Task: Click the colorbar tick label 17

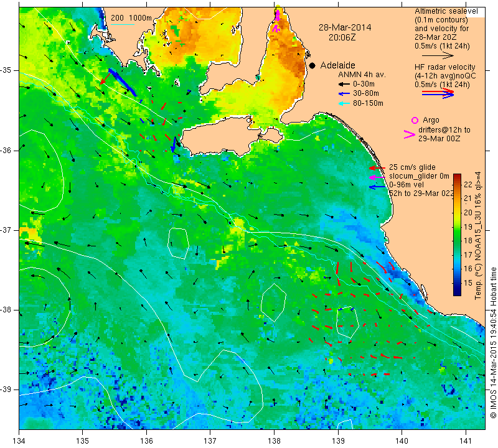Action: pyautogui.click(x=468, y=255)
